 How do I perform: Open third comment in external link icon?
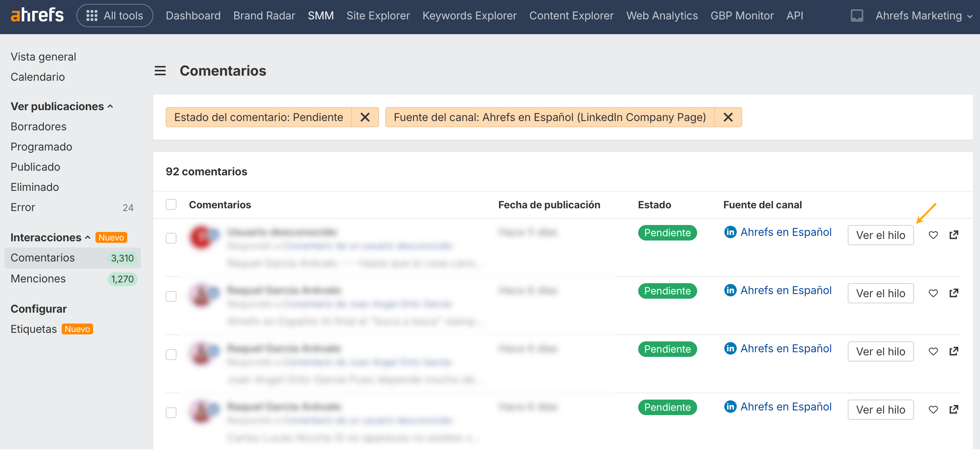pyautogui.click(x=954, y=351)
